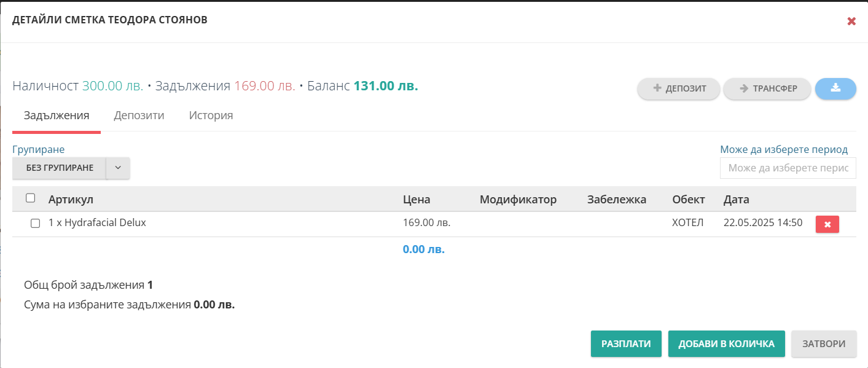Focus the period selection input field
The image size is (868, 368).
click(x=788, y=168)
